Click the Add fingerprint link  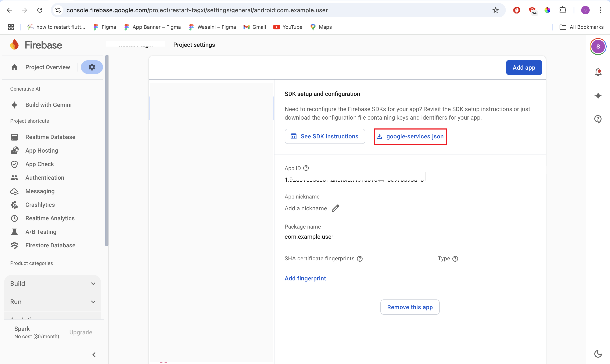pos(305,278)
